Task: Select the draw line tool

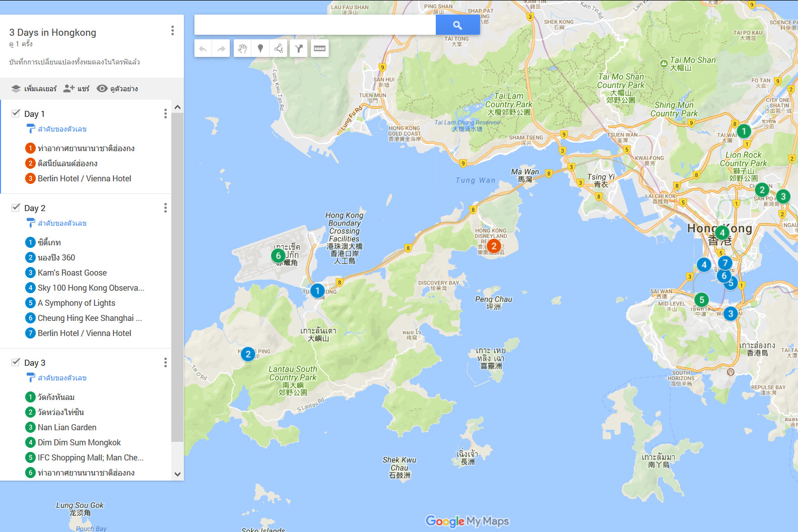Action: [278, 48]
